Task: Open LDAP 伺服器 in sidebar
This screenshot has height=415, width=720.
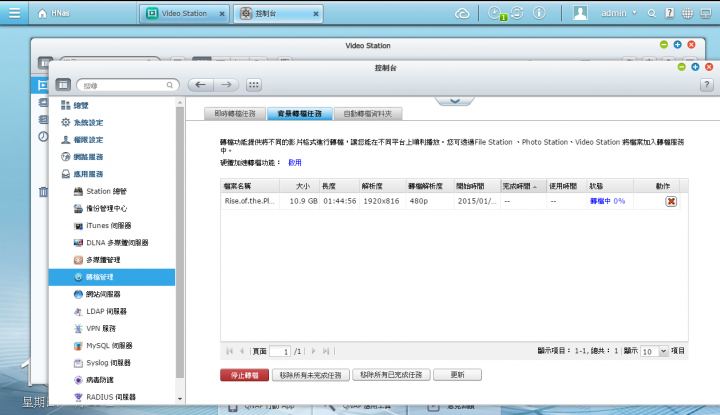Action: tap(100, 311)
